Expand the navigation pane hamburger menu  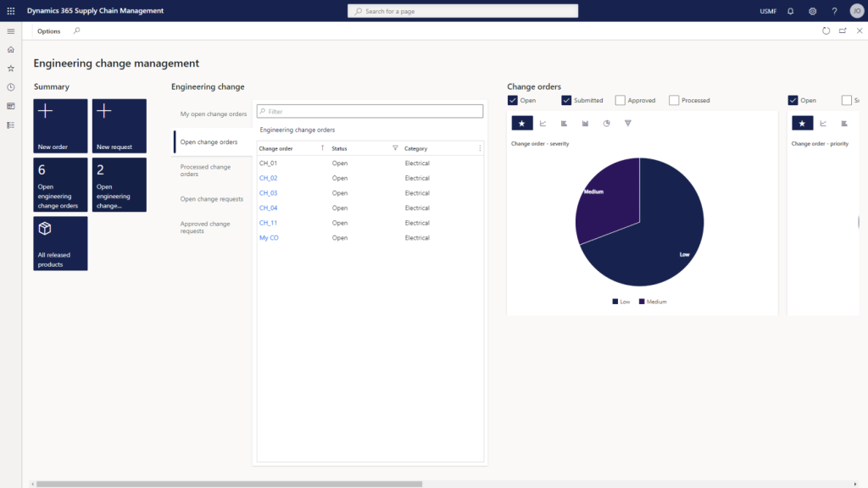(11, 30)
